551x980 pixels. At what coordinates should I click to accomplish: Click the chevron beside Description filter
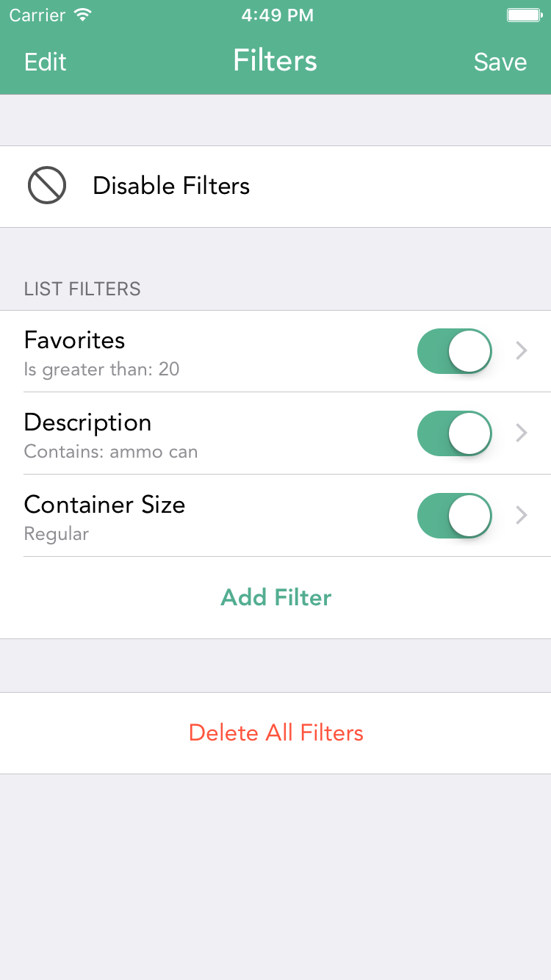coord(522,433)
